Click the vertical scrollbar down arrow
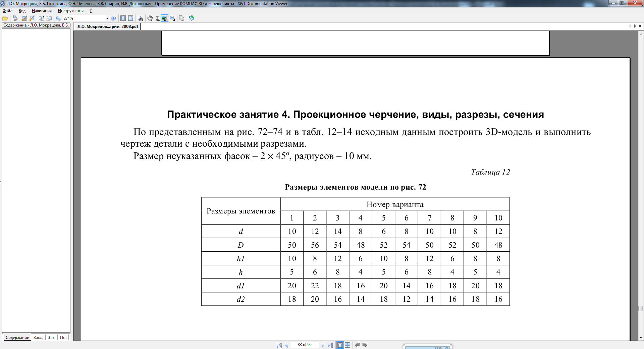 (641, 338)
